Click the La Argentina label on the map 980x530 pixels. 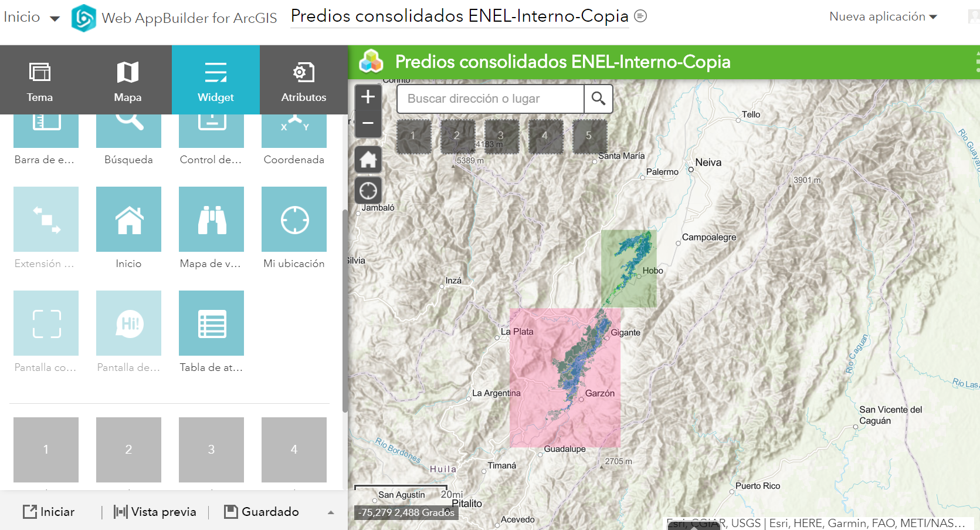tap(497, 393)
